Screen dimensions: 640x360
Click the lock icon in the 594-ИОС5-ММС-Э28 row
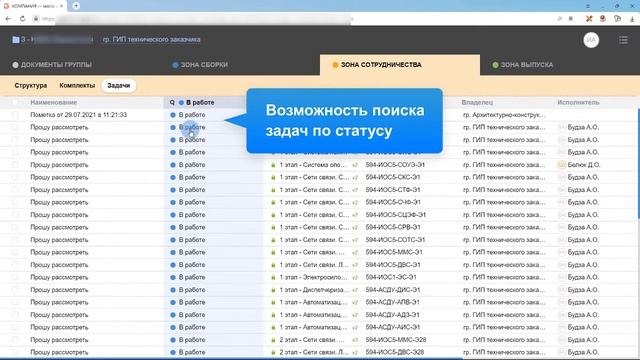[x=273, y=340]
